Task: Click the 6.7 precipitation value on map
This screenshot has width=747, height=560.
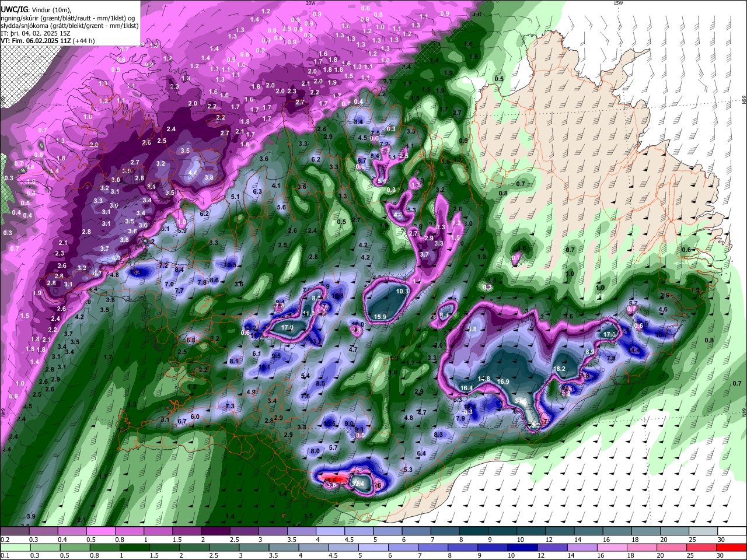Action: [181, 421]
